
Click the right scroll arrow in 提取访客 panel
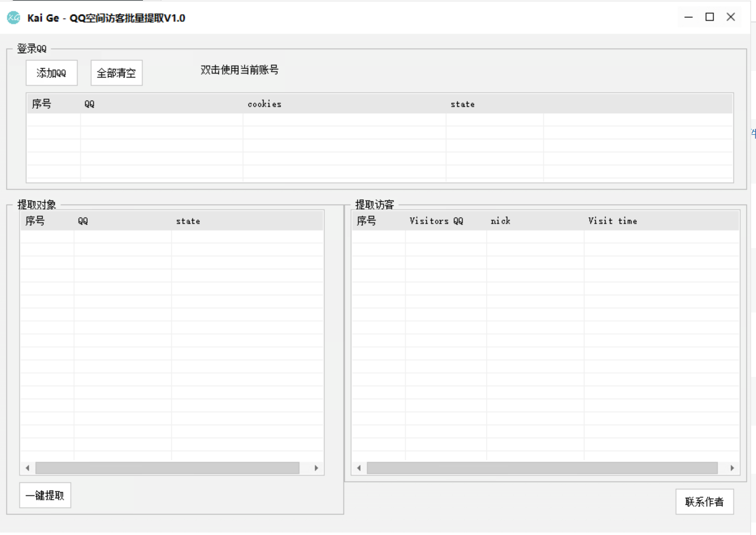[x=733, y=468]
